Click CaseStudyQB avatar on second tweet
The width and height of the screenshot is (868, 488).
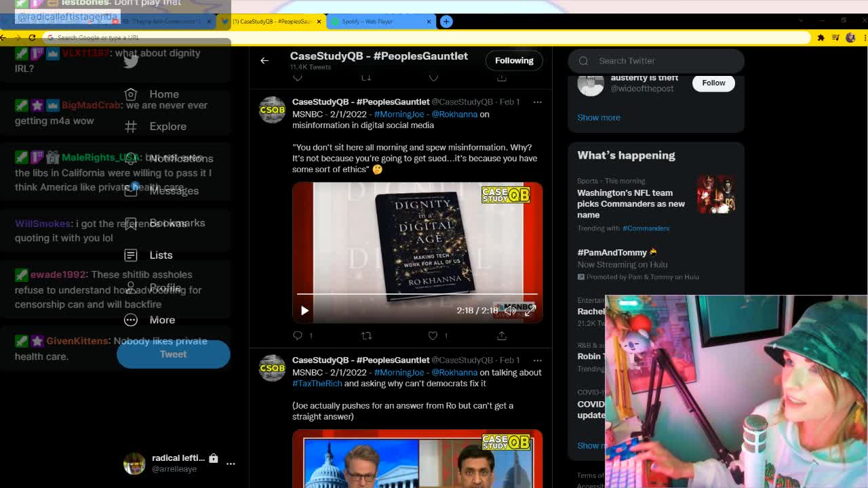(x=272, y=368)
